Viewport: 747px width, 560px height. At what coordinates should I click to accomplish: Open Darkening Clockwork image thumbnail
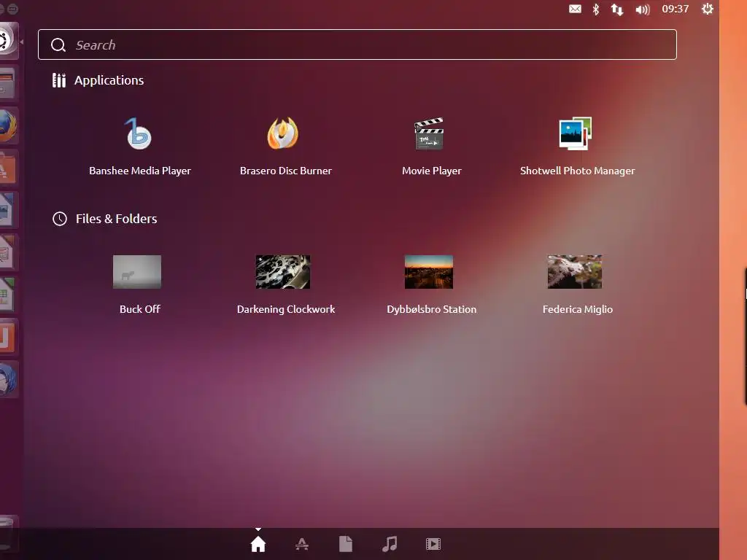(283, 272)
